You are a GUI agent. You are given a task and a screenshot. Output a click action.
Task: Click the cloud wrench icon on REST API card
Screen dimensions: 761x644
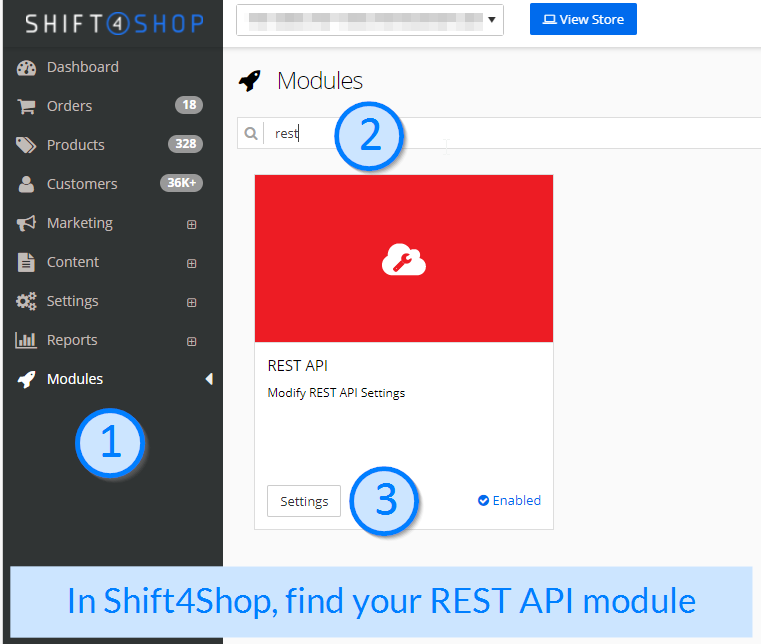click(x=404, y=260)
